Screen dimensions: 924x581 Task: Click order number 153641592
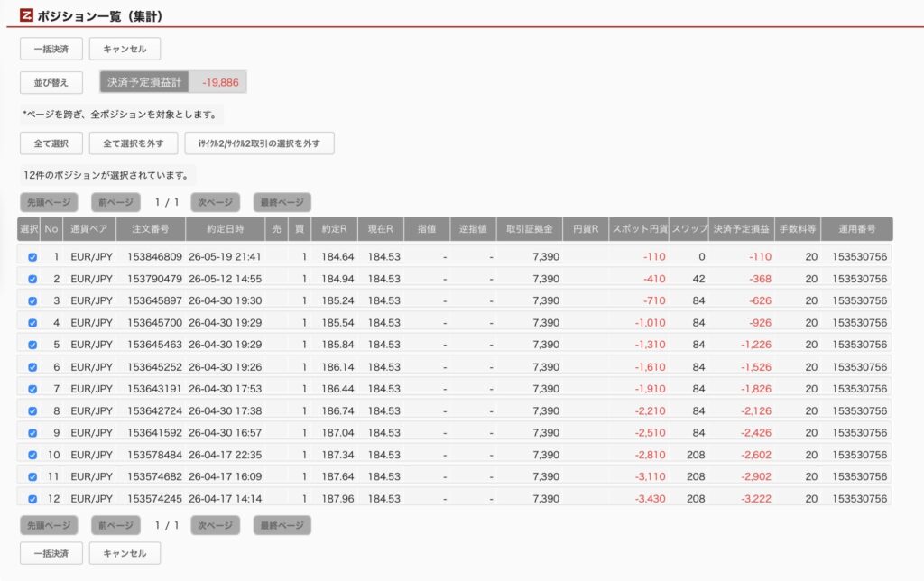click(x=154, y=432)
